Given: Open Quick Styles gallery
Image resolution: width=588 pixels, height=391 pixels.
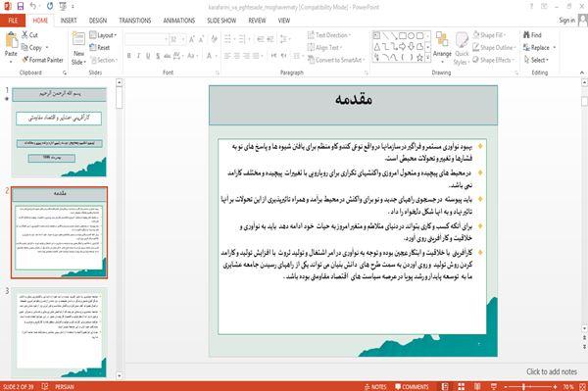Looking at the screenshot, I should 462,49.
